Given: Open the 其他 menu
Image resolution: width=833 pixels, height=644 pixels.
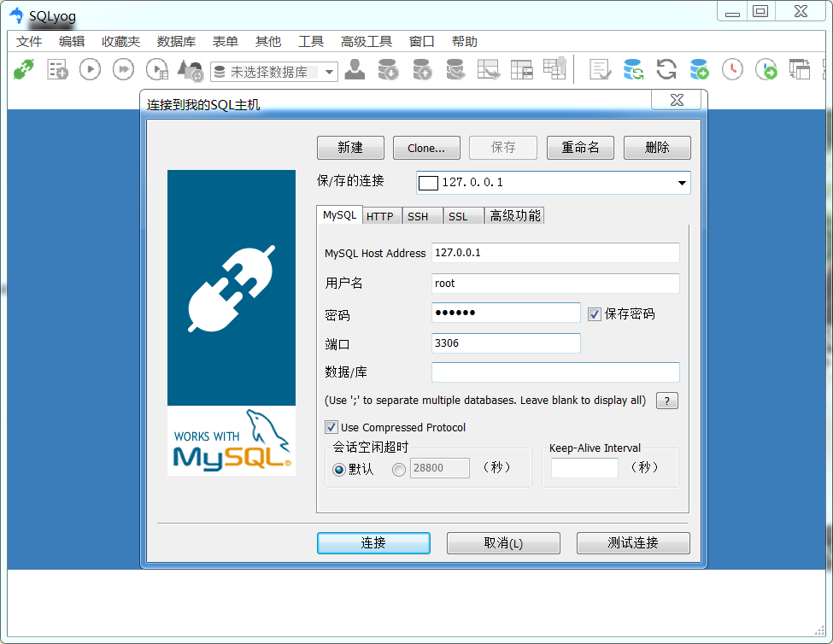Looking at the screenshot, I should click(267, 41).
